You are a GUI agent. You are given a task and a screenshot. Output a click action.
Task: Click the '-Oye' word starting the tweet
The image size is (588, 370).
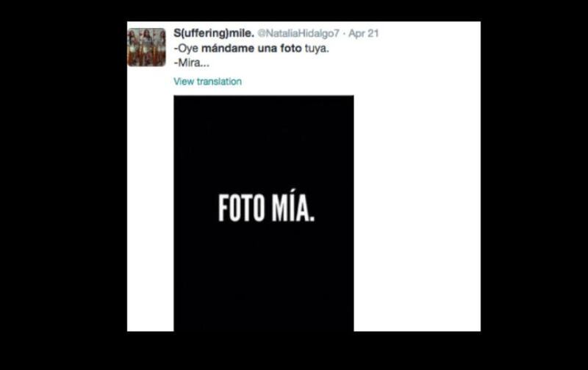click(186, 49)
